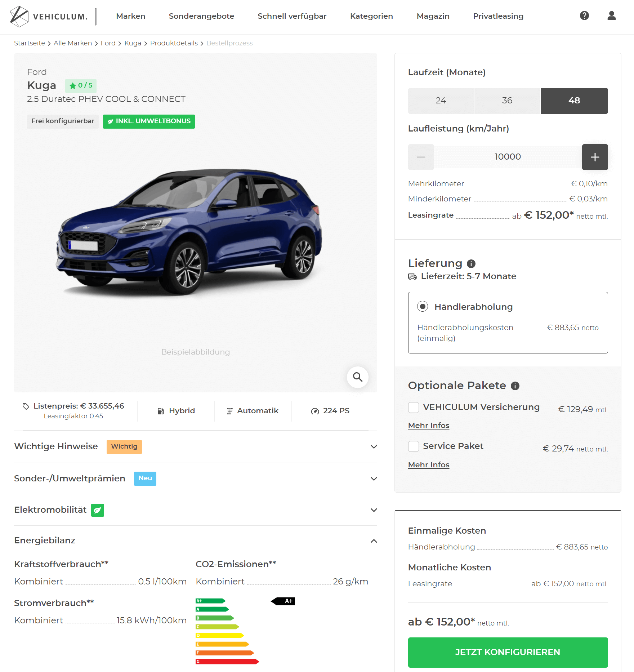Screen dimensions: 634x672
Task: Click the Vehiculum logo
Action: tap(48, 17)
